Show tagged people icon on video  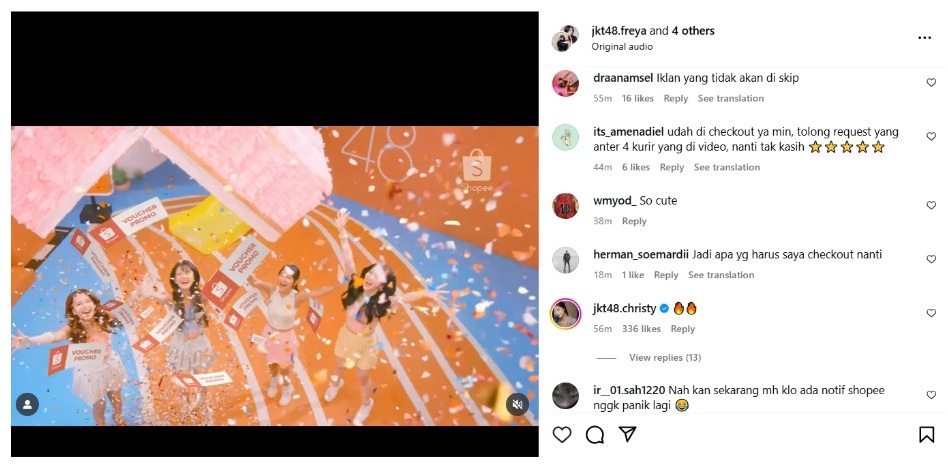tap(27, 404)
